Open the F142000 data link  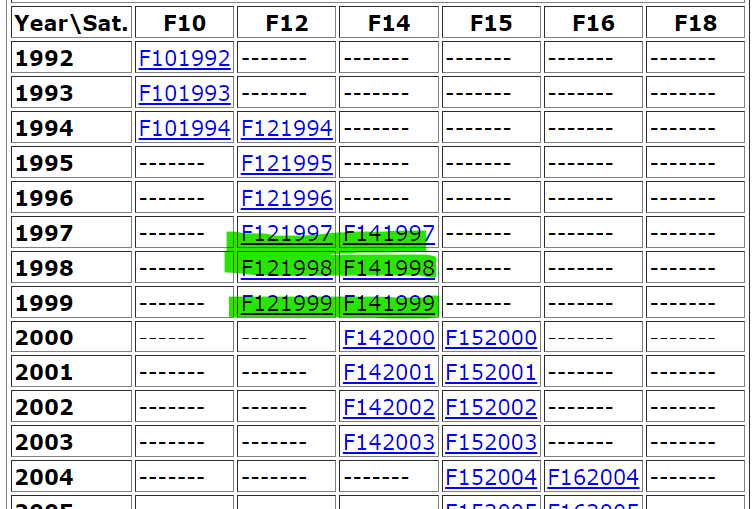389,338
